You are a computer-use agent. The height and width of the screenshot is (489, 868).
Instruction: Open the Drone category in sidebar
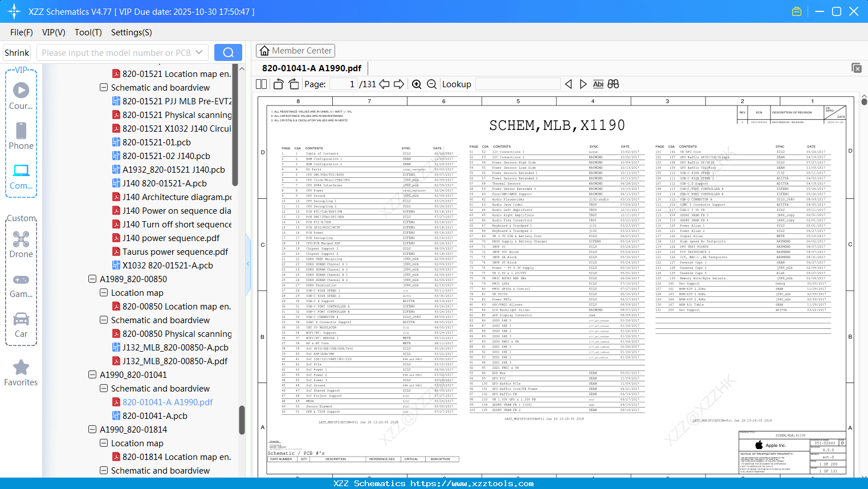click(x=21, y=244)
